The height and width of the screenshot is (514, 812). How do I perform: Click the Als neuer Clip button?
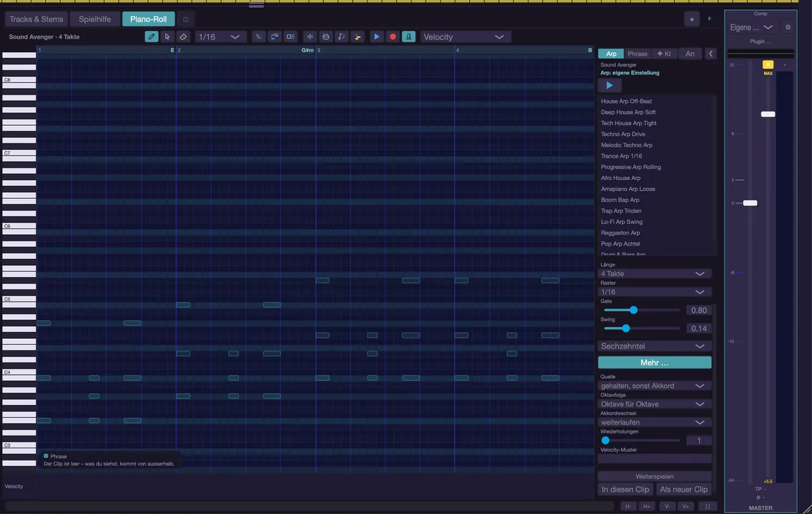683,489
